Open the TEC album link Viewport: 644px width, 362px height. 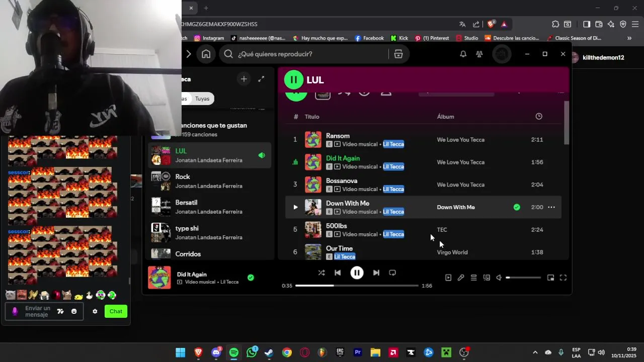coord(442,230)
